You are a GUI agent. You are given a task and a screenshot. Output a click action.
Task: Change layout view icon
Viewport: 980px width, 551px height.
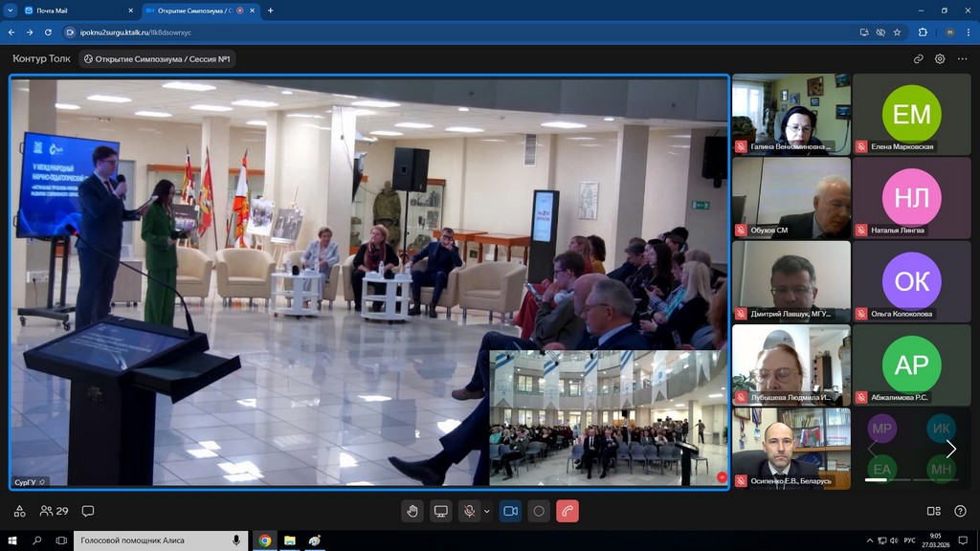934,511
